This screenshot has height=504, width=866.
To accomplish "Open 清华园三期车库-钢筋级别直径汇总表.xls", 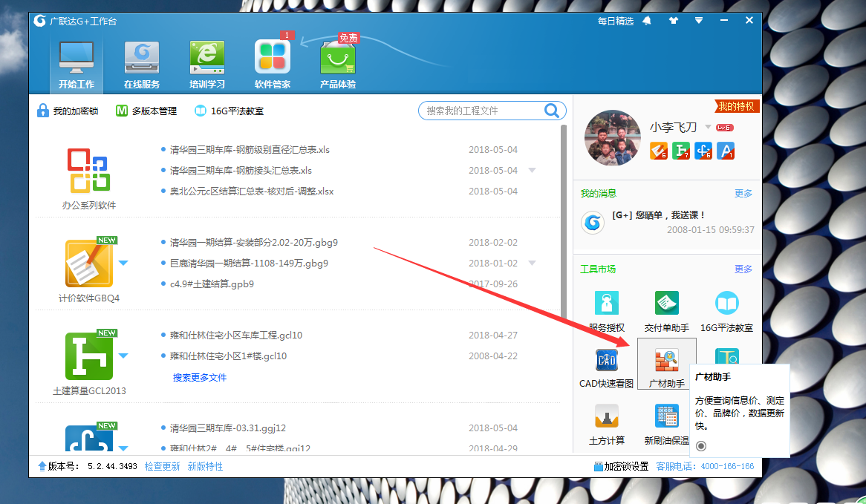I will tap(250, 150).
